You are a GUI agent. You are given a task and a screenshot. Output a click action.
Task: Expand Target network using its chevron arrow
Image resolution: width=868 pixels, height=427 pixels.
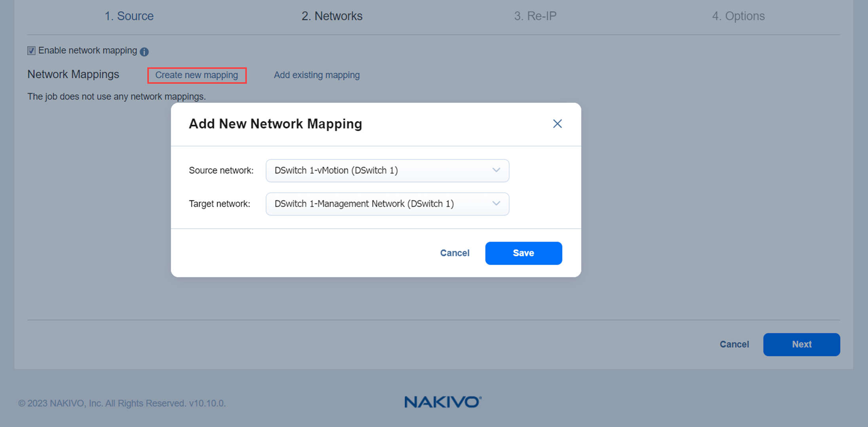point(496,203)
